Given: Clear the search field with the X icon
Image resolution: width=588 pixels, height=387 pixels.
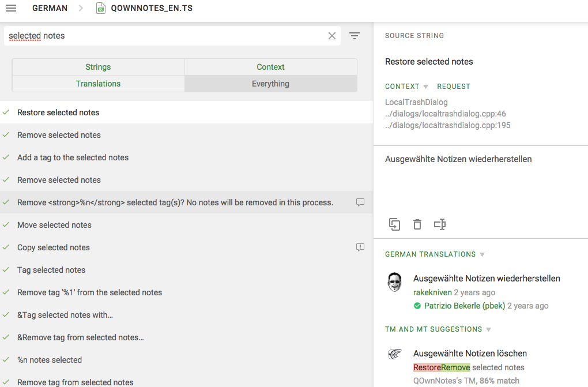Looking at the screenshot, I should (332, 35).
